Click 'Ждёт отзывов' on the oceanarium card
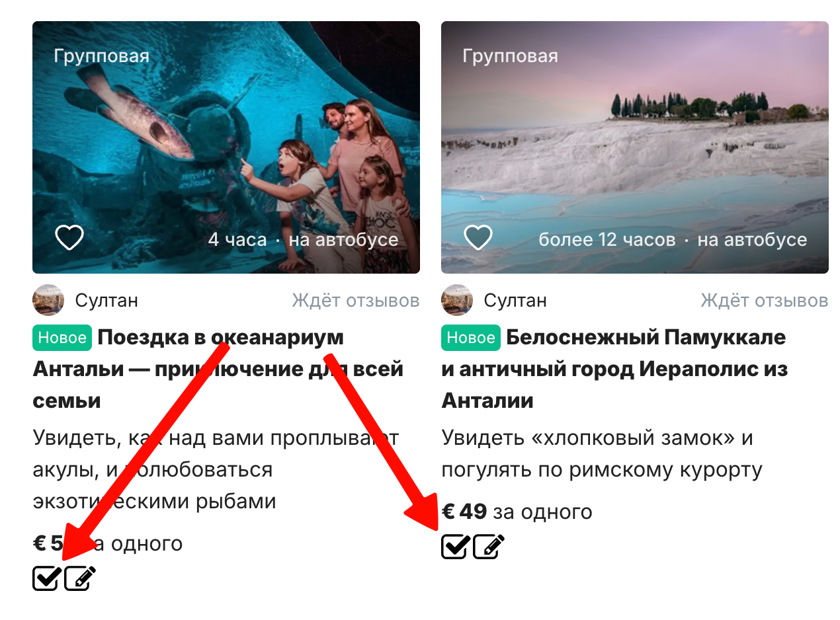Viewport: 840px width, 620px height. pos(356,301)
